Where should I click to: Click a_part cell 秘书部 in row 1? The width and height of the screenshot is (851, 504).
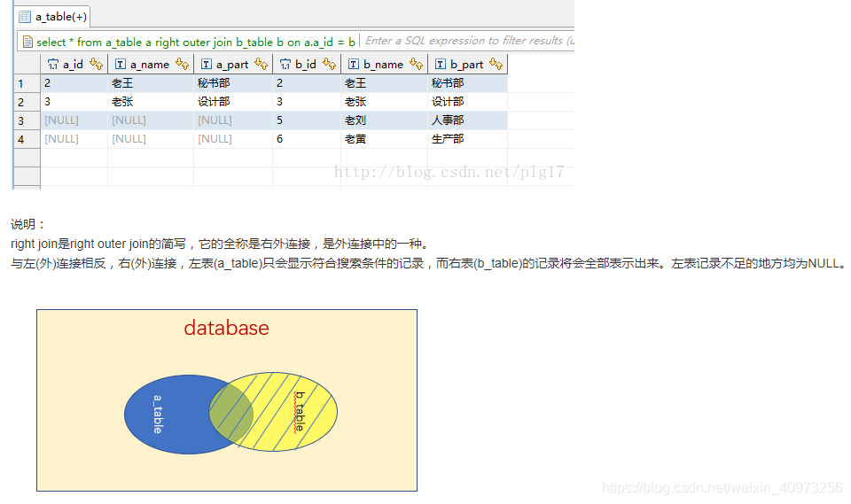pos(233,83)
